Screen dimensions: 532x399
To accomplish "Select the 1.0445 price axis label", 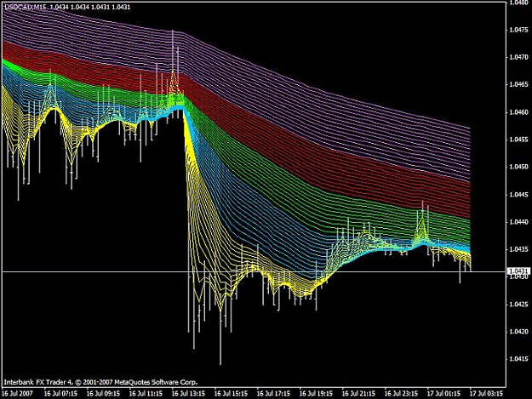I will tap(518, 195).
